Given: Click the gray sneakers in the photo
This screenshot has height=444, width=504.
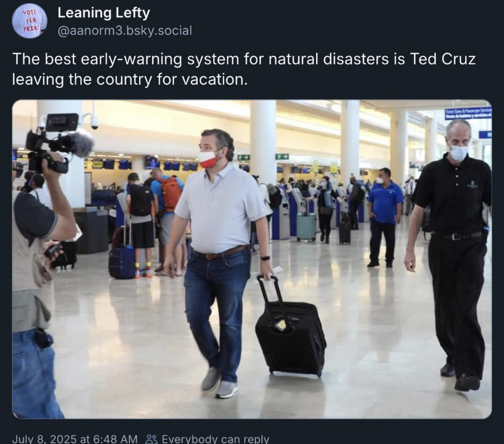Looking at the screenshot, I should (219, 383).
